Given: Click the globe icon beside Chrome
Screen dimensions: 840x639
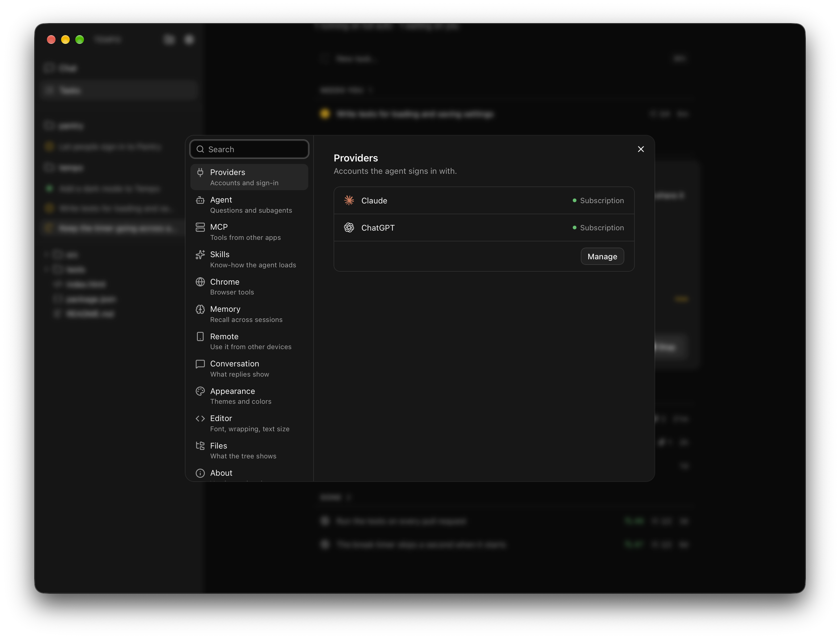Looking at the screenshot, I should click(x=200, y=282).
